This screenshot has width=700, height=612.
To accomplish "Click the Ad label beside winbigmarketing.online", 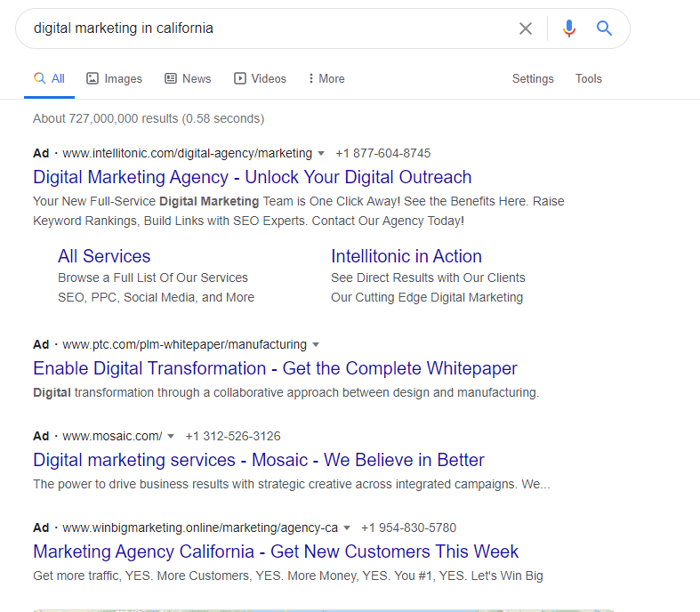I will click(x=41, y=527).
